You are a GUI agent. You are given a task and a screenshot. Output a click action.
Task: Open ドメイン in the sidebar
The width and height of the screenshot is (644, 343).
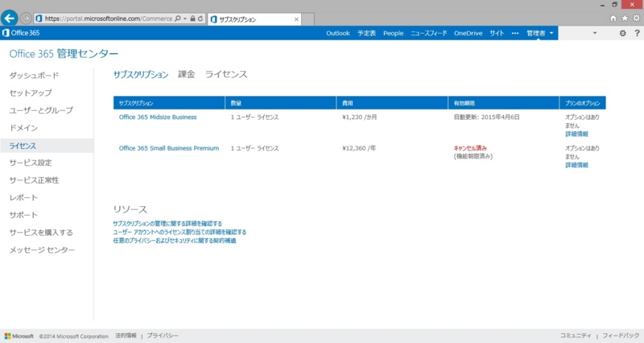[x=23, y=128]
